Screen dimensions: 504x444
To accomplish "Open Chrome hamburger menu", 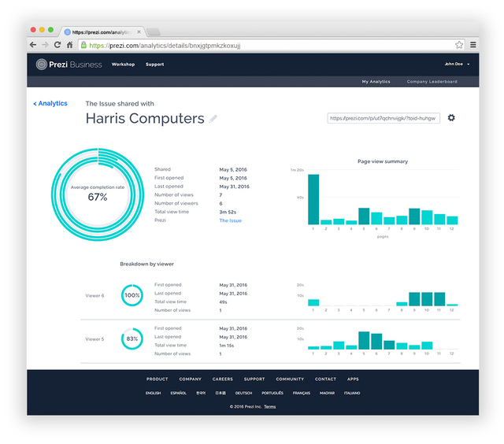I will 473,45.
